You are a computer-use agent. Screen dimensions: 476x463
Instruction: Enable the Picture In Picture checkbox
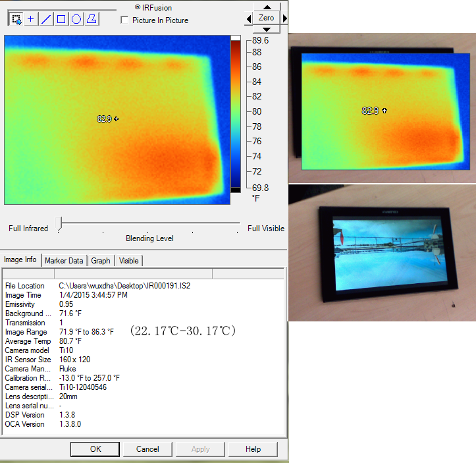click(x=125, y=20)
